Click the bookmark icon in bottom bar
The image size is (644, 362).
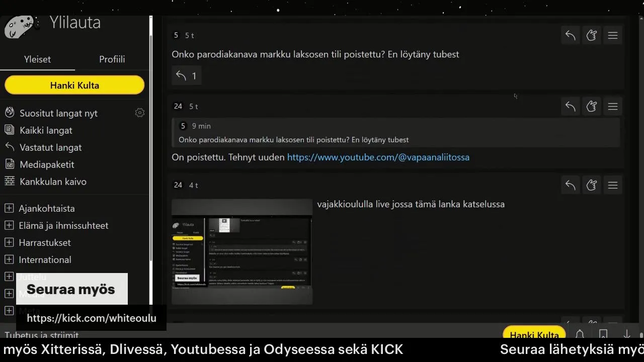603,334
